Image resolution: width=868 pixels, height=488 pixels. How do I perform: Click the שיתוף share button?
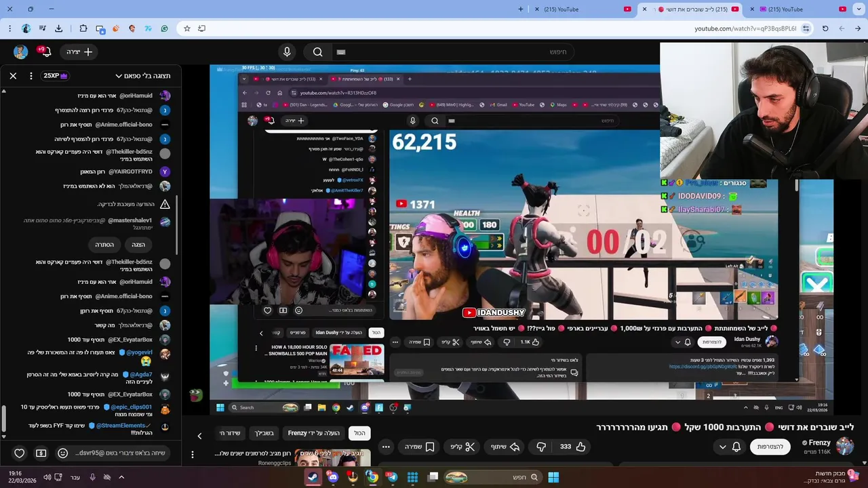(x=506, y=447)
